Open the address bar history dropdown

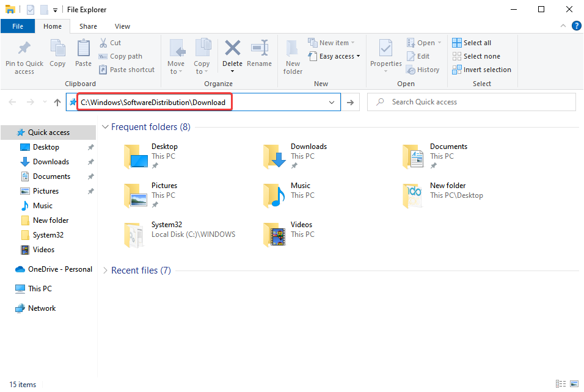coord(332,103)
